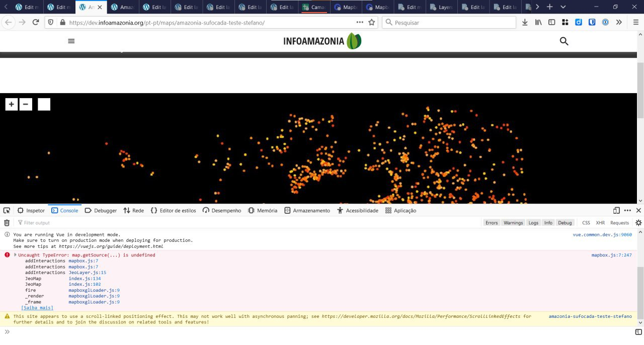This screenshot has height=345, width=644.
Task: Reload the current page
Action: coord(36,22)
